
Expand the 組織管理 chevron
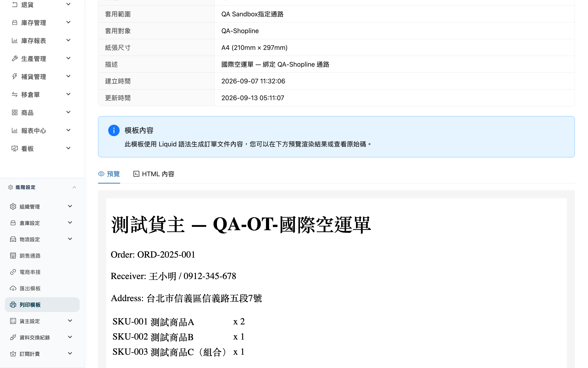coord(70,206)
